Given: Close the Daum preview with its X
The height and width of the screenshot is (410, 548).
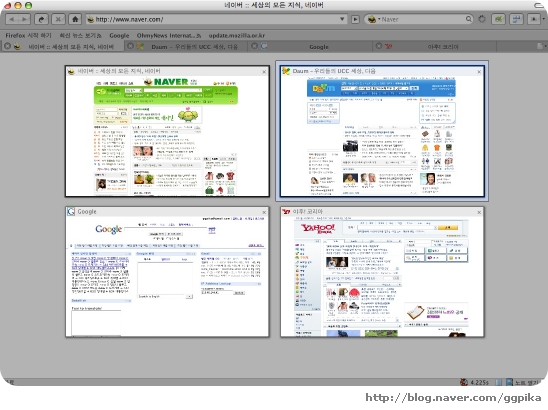Looking at the screenshot, I should [479, 72].
